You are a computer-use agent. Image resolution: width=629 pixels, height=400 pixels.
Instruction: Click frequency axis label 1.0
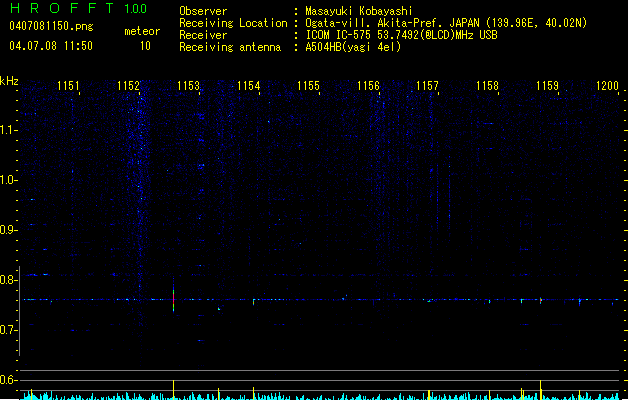[8, 180]
